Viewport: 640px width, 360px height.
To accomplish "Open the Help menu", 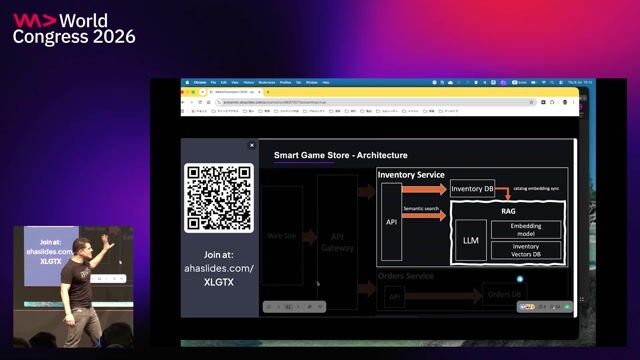I will click(x=326, y=82).
